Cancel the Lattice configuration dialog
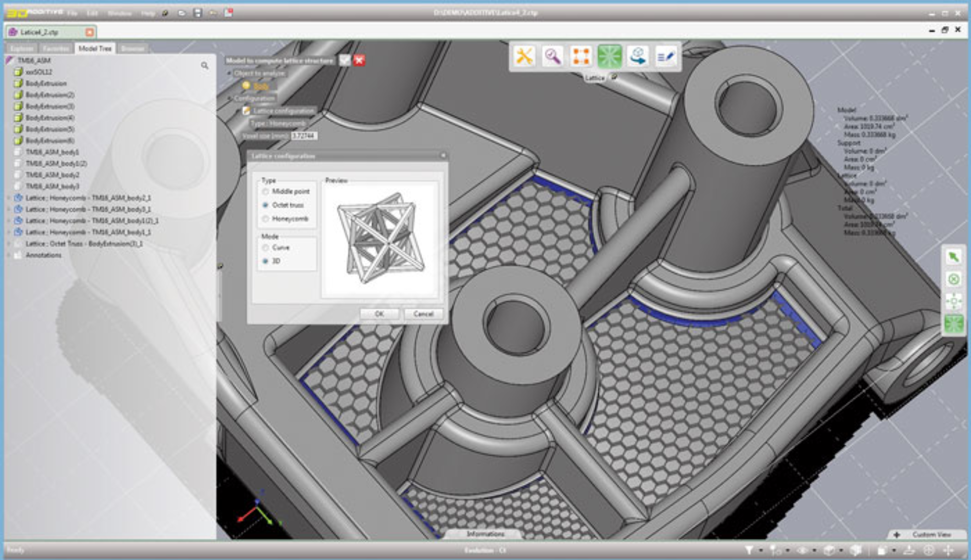The image size is (971, 560). 423,314
